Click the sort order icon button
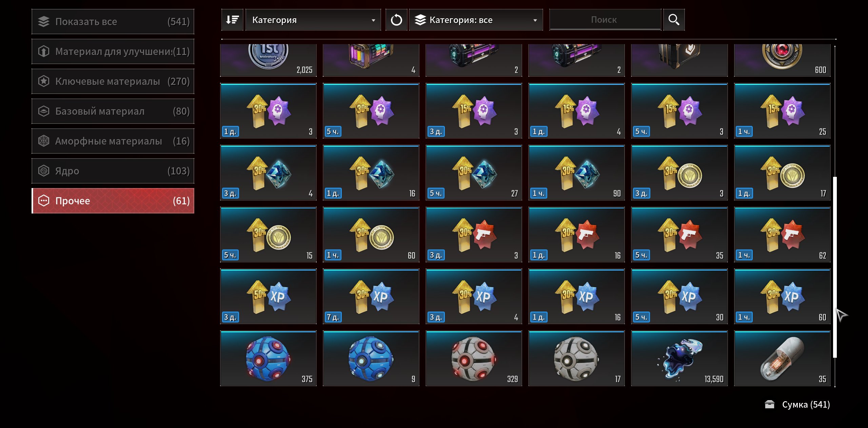The image size is (868, 428). [x=232, y=20]
